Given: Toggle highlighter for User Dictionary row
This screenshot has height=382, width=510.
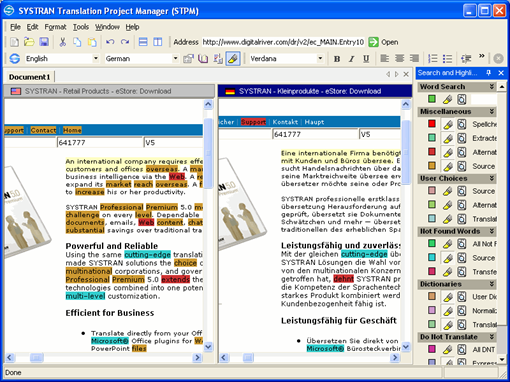Looking at the screenshot, I should (x=447, y=297).
